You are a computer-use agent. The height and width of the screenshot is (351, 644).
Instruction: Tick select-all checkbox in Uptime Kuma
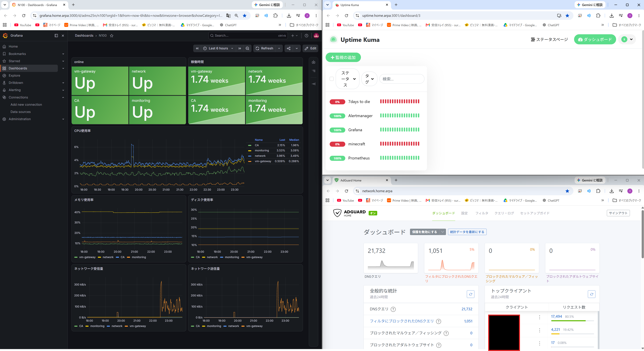[x=332, y=79]
